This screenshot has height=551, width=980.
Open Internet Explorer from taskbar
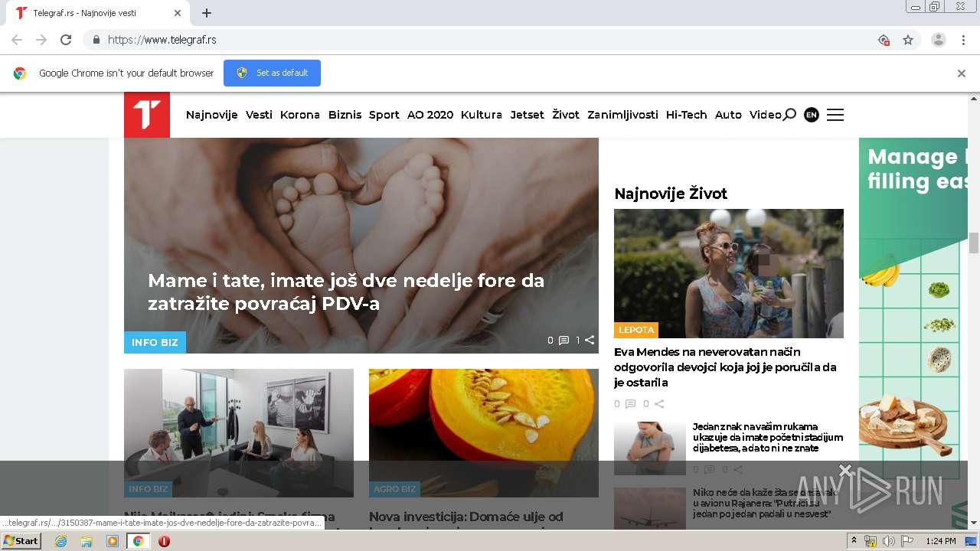pos(60,541)
